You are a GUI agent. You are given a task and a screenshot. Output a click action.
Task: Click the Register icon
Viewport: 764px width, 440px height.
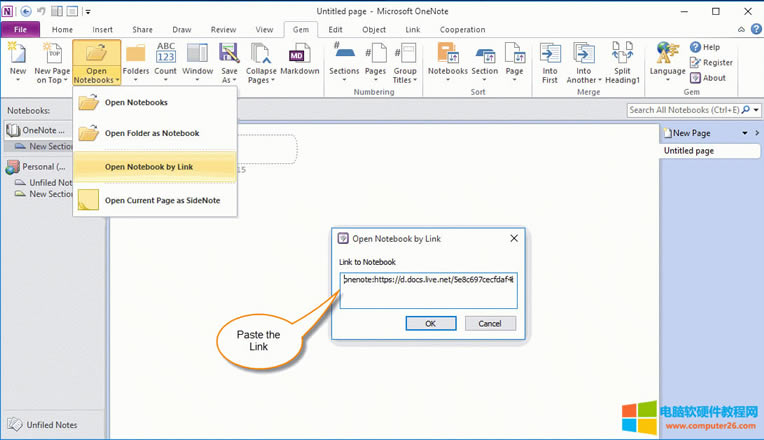click(695, 62)
